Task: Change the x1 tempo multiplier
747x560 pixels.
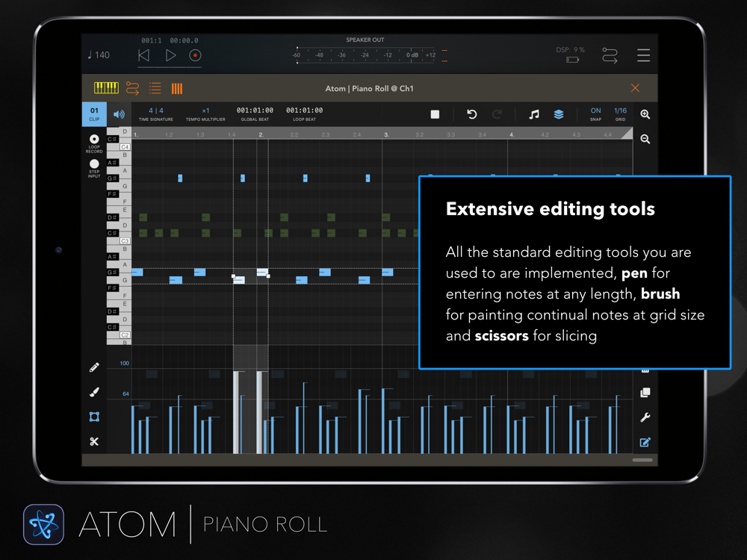Action: pos(205,113)
